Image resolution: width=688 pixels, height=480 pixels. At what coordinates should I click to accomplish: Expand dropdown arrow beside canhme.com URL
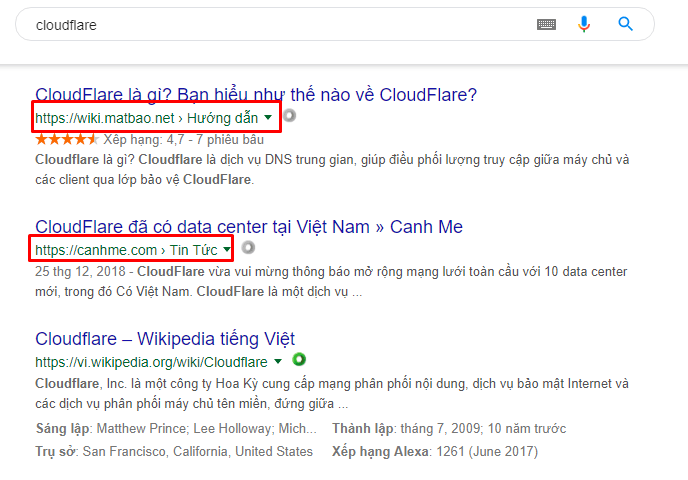coord(226,250)
